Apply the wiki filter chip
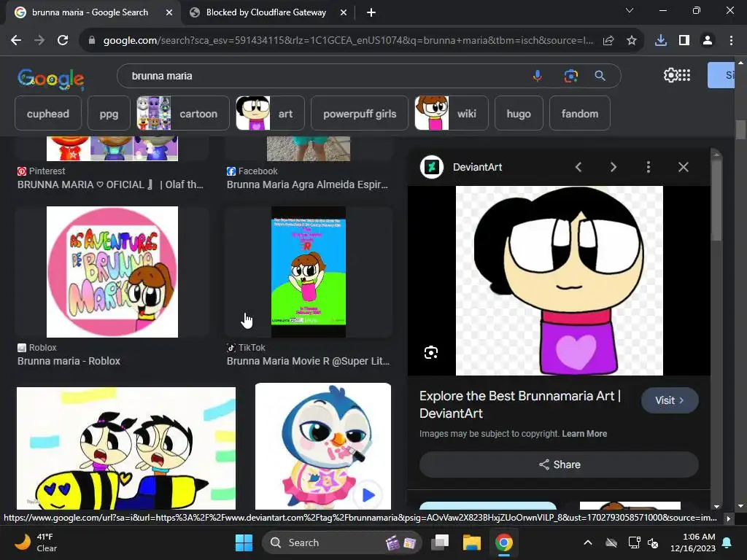This screenshot has height=560, width=747. (x=452, y=113)
